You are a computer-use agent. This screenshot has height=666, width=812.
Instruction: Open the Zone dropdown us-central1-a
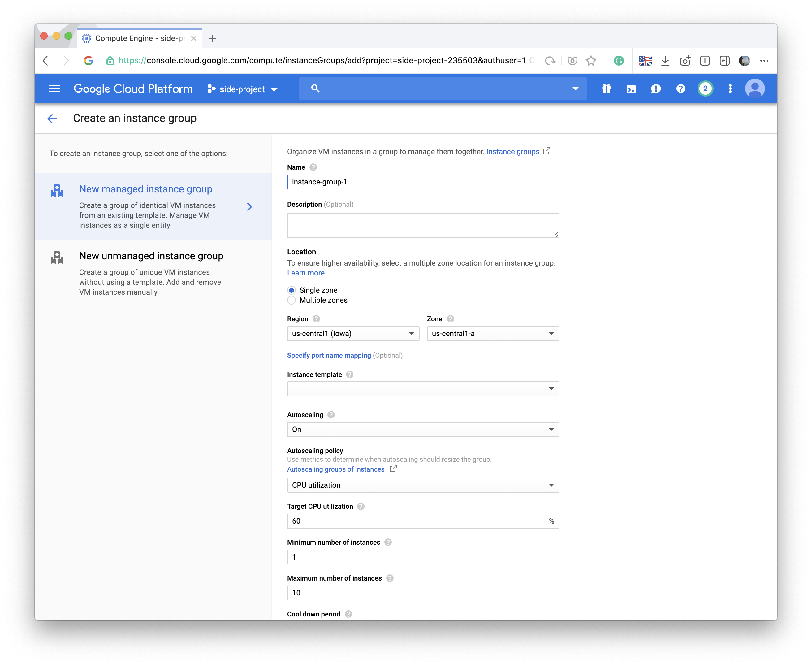pos(493,334)
